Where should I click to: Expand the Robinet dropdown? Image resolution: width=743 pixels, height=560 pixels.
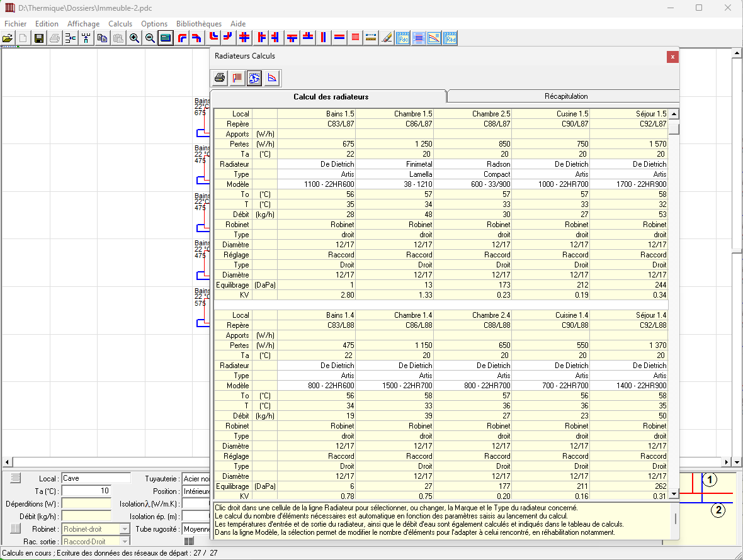[125, 529]
